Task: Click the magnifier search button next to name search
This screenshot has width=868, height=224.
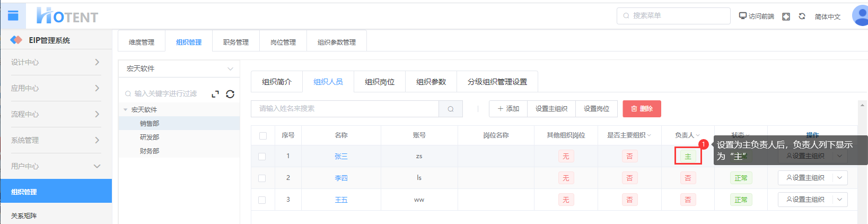Action: [451, 109]
